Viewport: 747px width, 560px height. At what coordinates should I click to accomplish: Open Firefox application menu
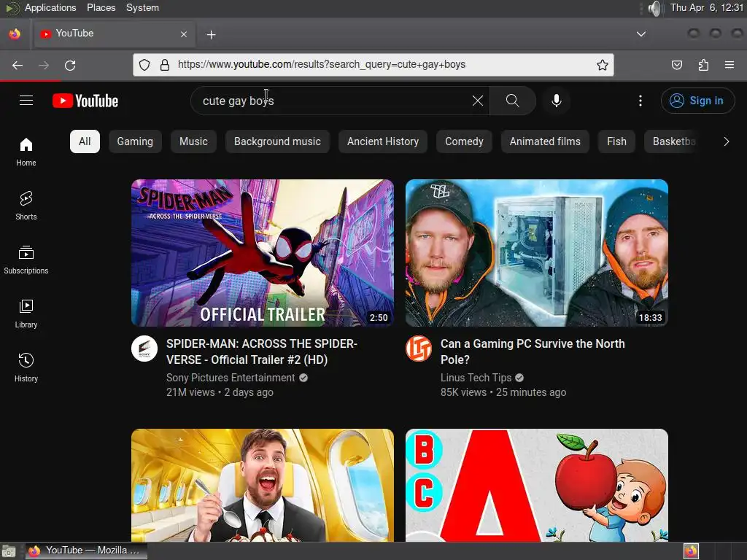(729, 65)
